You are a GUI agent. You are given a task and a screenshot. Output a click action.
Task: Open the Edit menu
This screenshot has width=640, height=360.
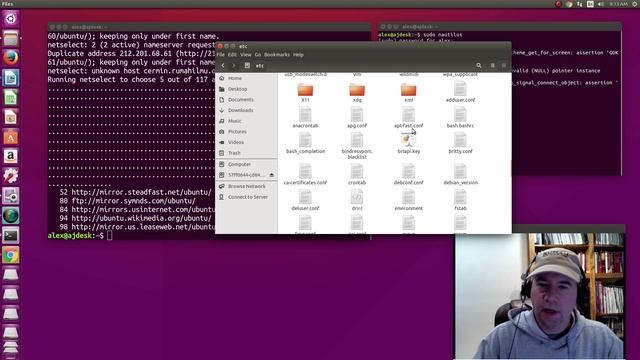coord(232,54)
